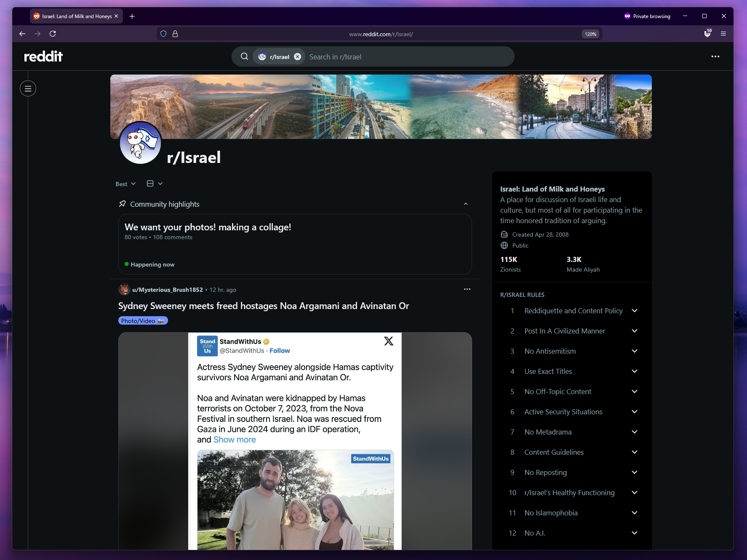Expand the Post In A Civilized Manner rule
The image size is (747, 560).
635,331
